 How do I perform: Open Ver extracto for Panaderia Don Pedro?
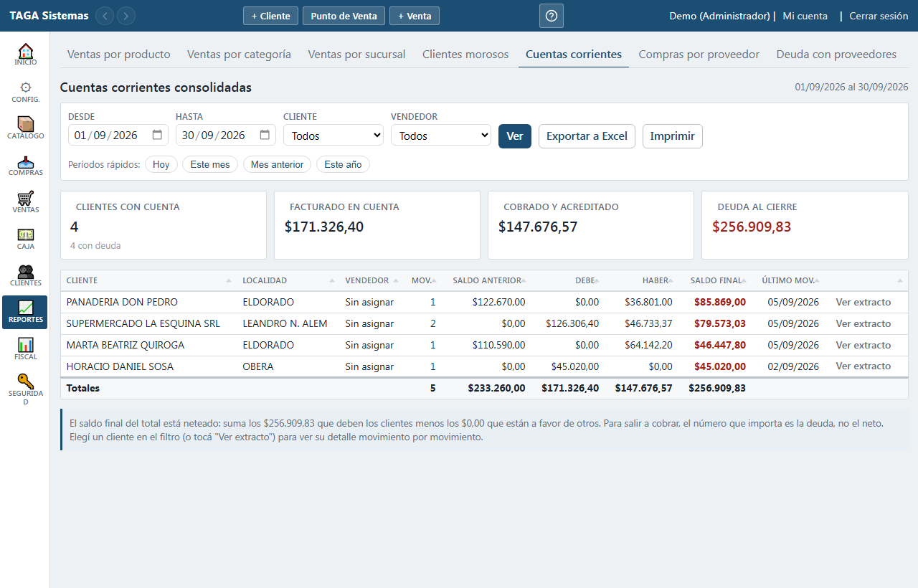[x=863, y=302]
